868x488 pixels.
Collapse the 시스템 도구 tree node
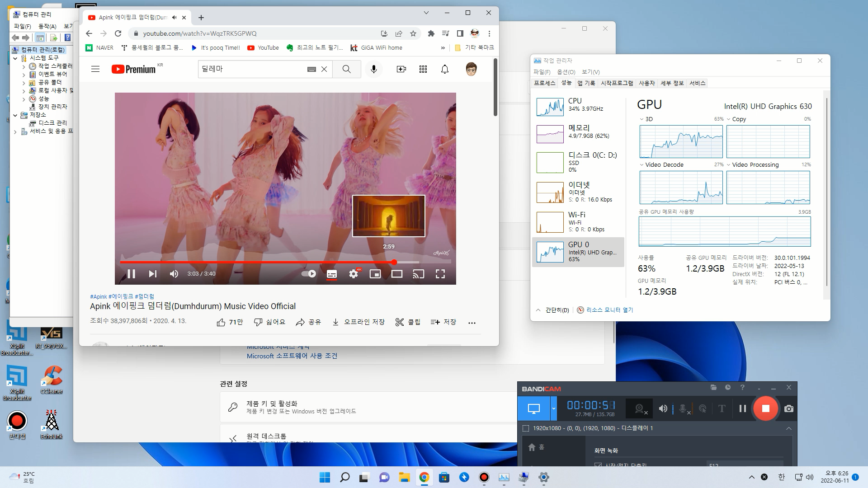15,58
